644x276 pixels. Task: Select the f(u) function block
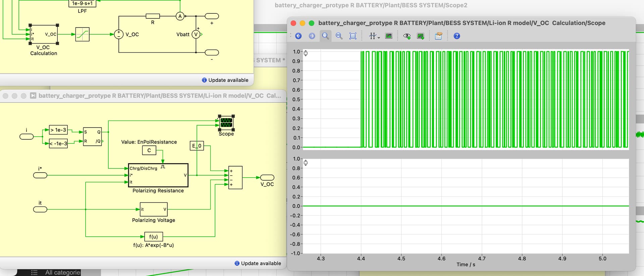(x=154, y=237)
